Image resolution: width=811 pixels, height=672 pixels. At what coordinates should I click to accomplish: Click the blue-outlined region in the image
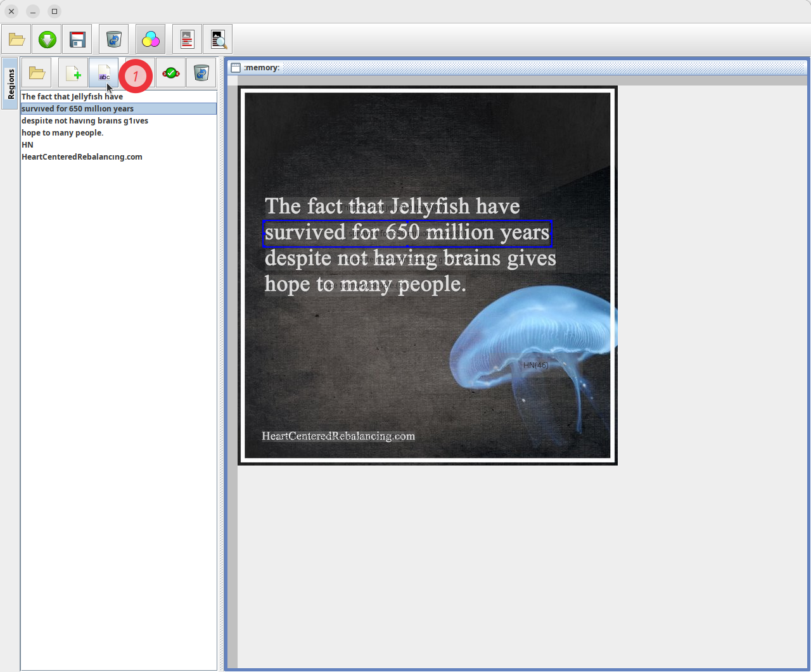(407, 233)
